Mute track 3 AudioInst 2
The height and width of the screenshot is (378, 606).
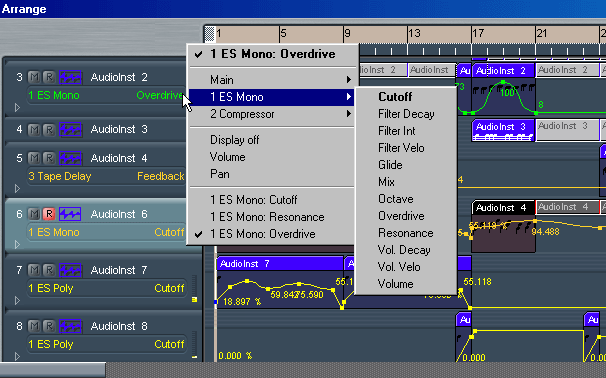(34, 77)
